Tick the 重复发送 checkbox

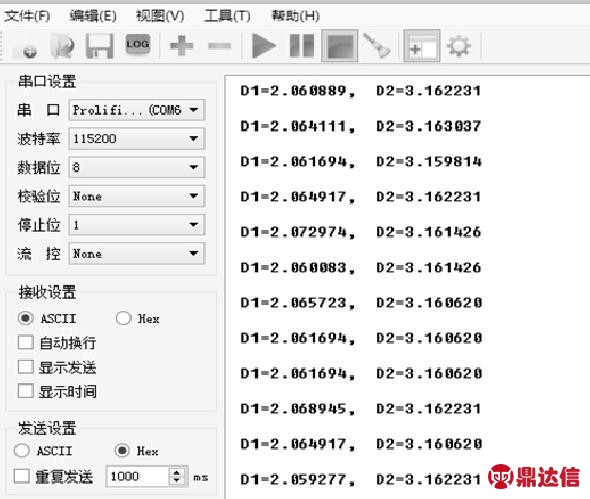[x=21, y=476]
